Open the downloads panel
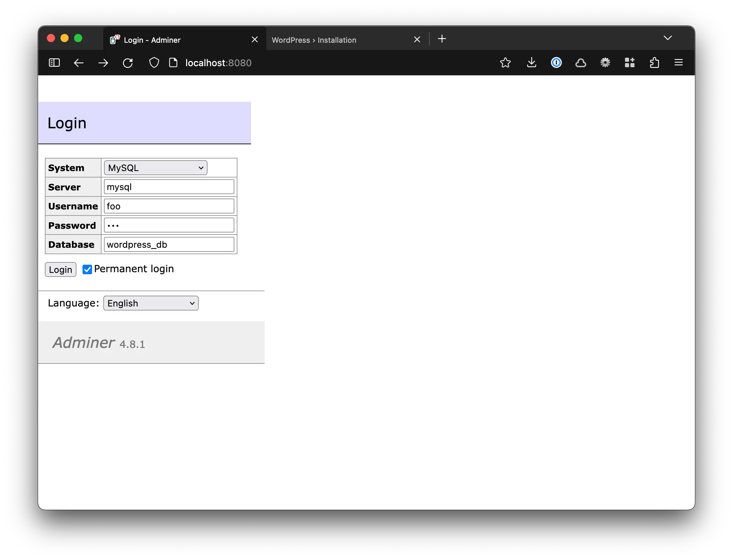 [x=532, y=63]
